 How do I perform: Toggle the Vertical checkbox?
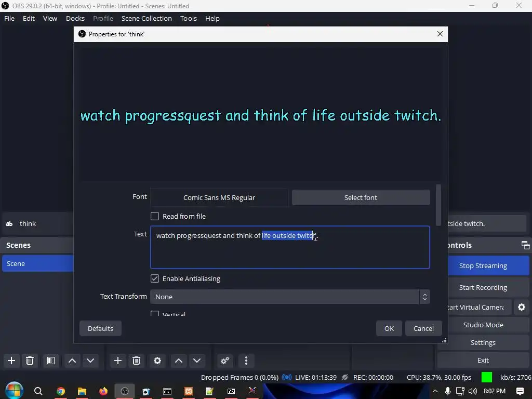tap(155, 313)
